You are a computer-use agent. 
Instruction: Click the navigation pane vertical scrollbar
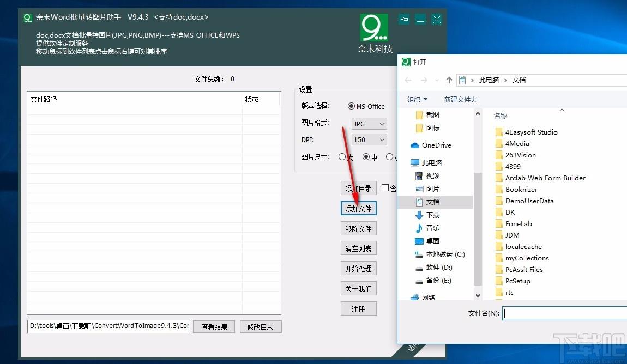(x=478, y=229)
